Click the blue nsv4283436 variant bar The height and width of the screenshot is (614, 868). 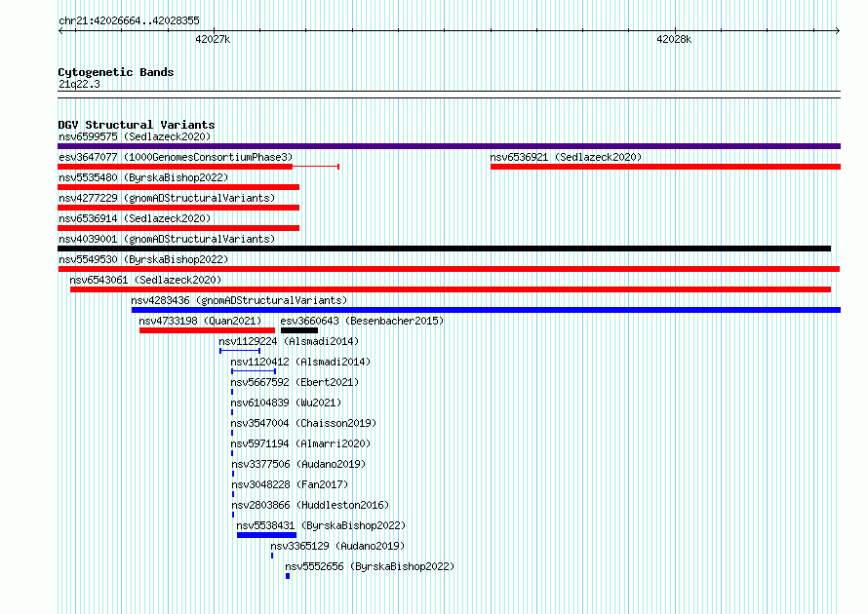tap(486, 310)
